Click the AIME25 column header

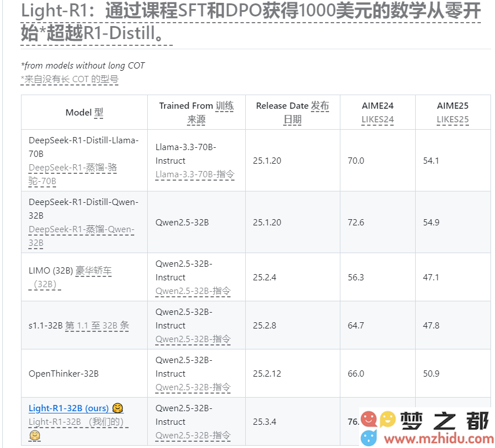click(x=453, y=112)
